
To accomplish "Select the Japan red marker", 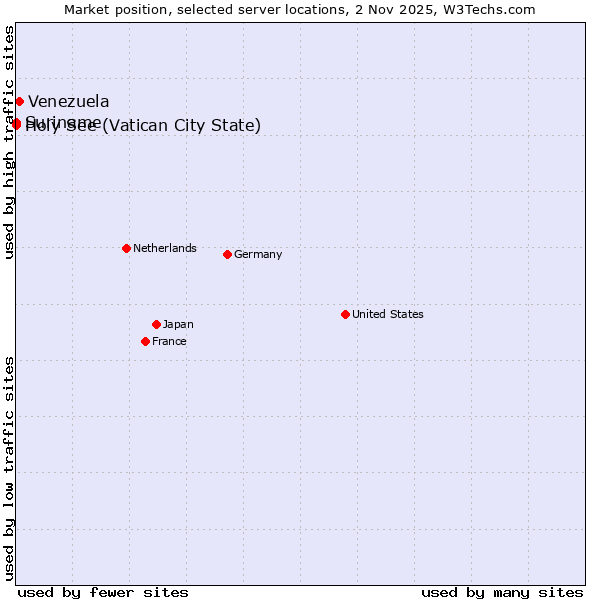I will click(156, 324).
